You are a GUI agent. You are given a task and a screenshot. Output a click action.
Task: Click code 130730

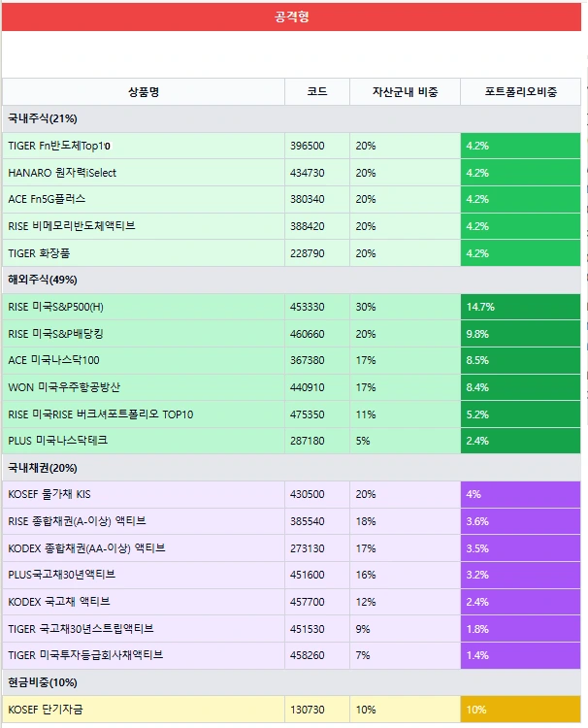coord(308,710)
